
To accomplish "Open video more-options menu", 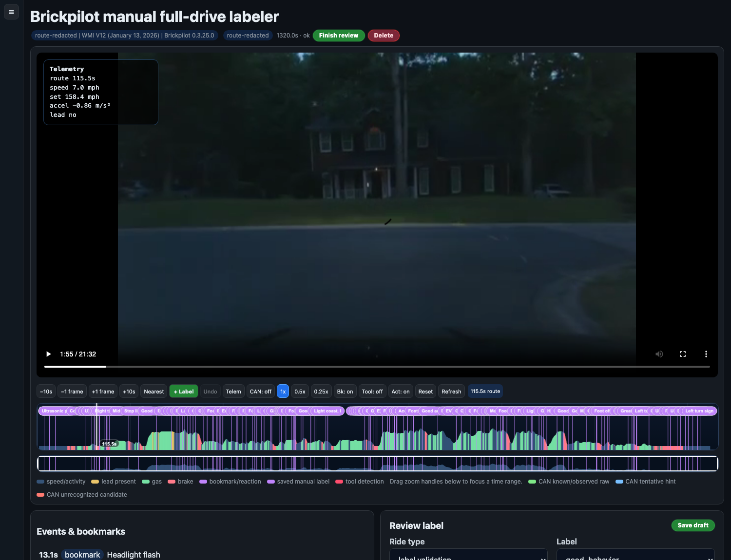I will pyautogui.click(x=706, y=354).
